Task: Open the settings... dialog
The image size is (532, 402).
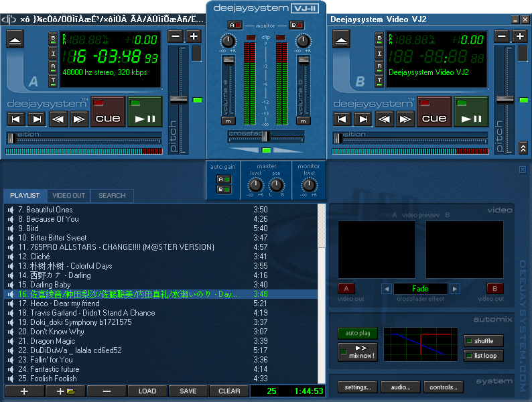Action: click(358, 387)
